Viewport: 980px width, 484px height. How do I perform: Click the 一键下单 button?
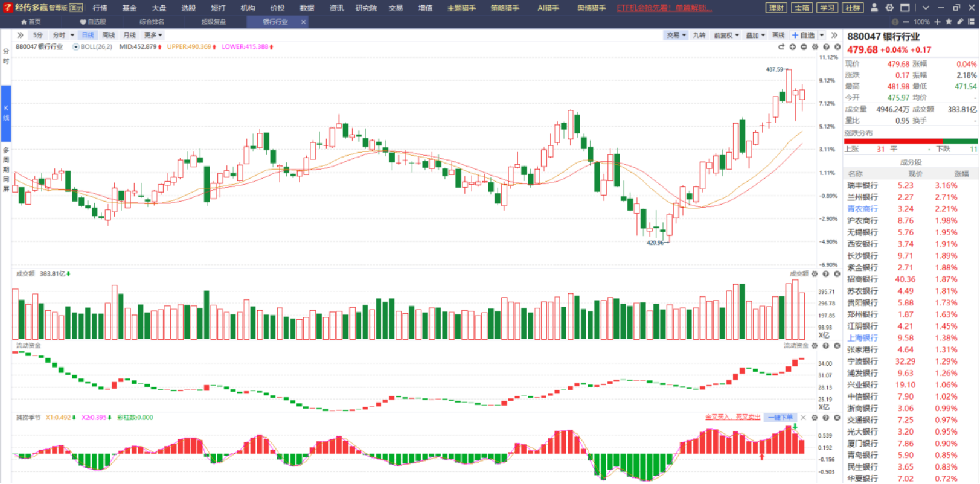coord(780,418)
